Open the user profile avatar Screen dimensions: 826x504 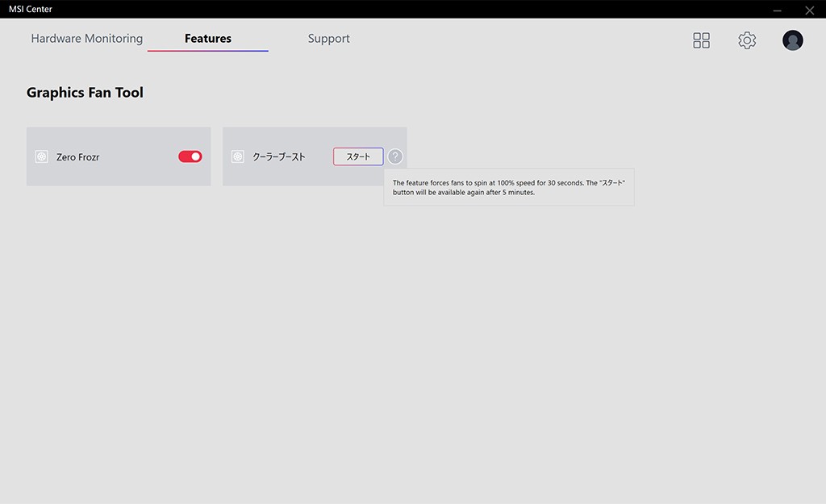792,40
